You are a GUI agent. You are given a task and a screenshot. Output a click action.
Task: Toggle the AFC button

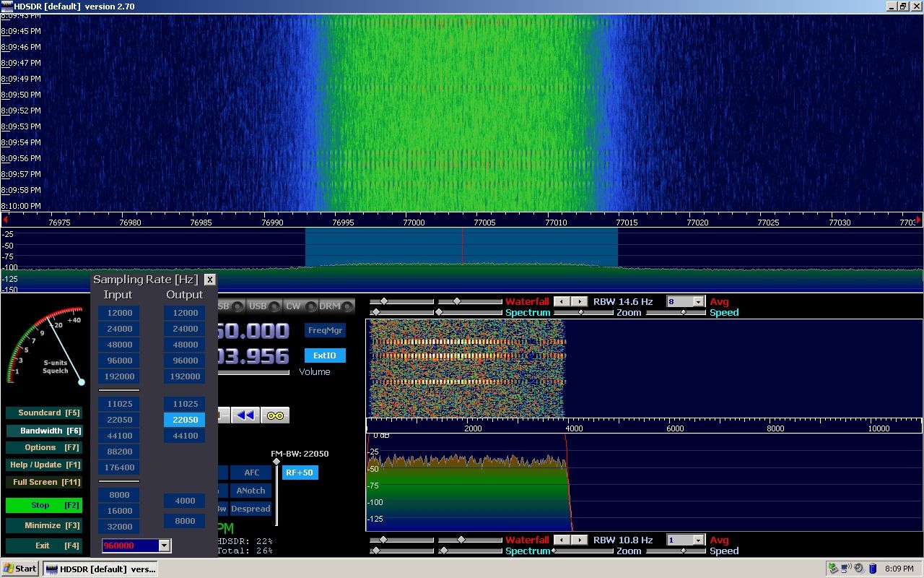251,473
